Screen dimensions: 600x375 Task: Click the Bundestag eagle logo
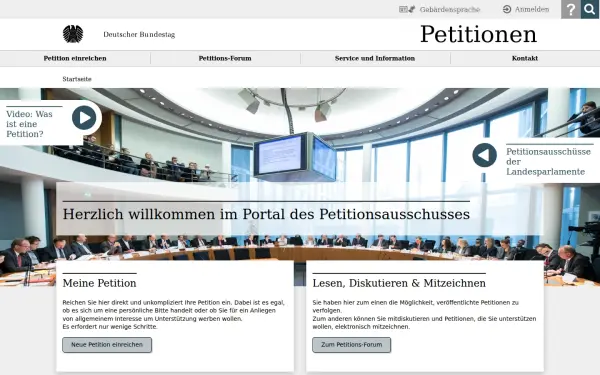[73, 34]
